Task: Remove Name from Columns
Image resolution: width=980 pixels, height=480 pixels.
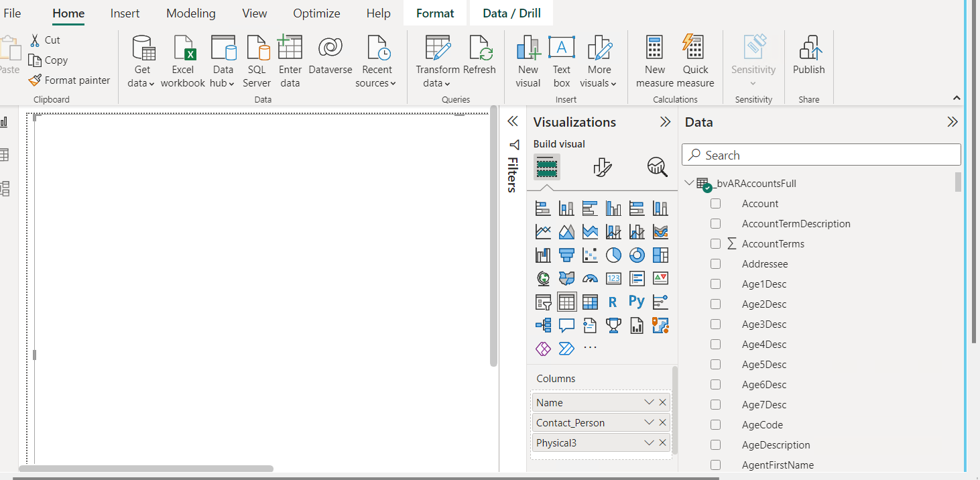Action: coord(663,402)
